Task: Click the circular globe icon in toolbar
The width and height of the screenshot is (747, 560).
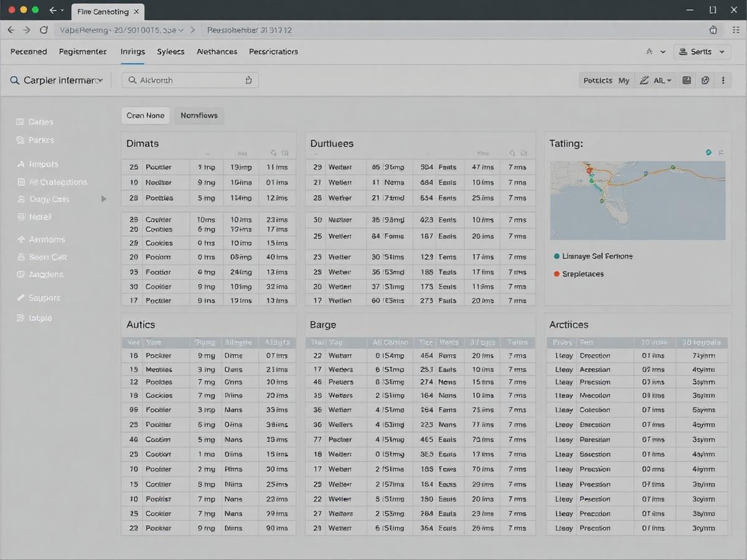Action: coord(705,80)
